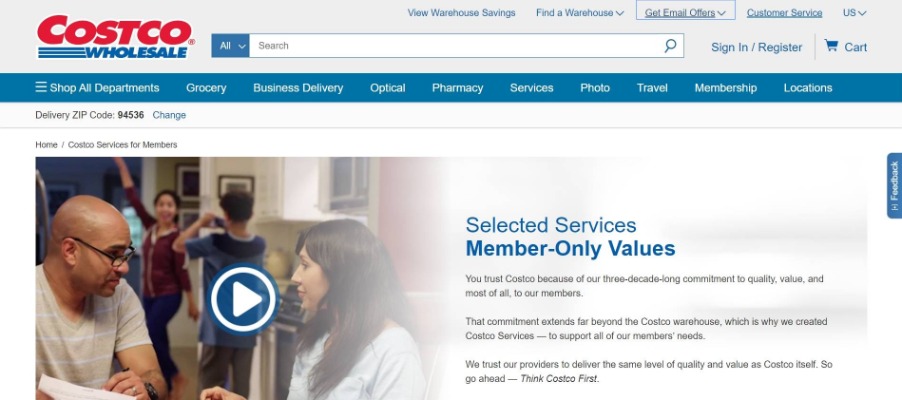The width and height of the screenshot is (902, 400).
Task: Go to the Travel menu item
Action: pyautogui.click(x=652, y=87)
